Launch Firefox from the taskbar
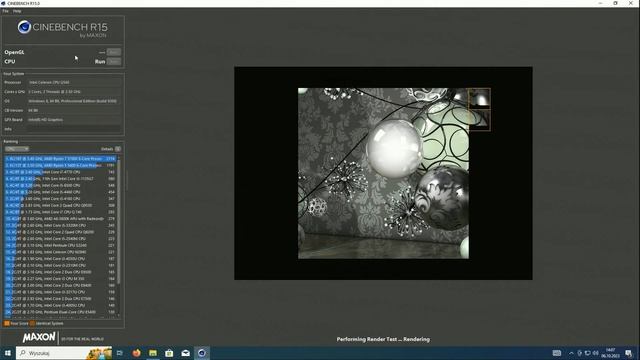The image size is (640, 360). (x=136, y=353)
